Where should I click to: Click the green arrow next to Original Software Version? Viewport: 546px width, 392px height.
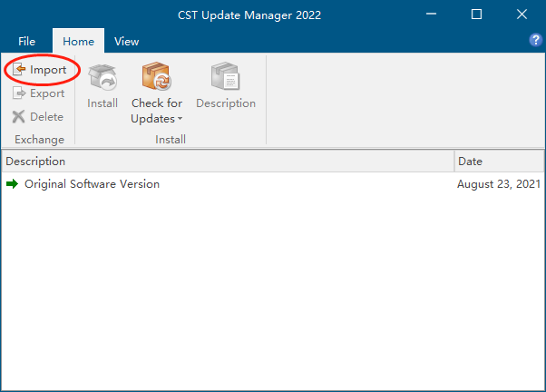pyautogui.click(x=12, y=183)
